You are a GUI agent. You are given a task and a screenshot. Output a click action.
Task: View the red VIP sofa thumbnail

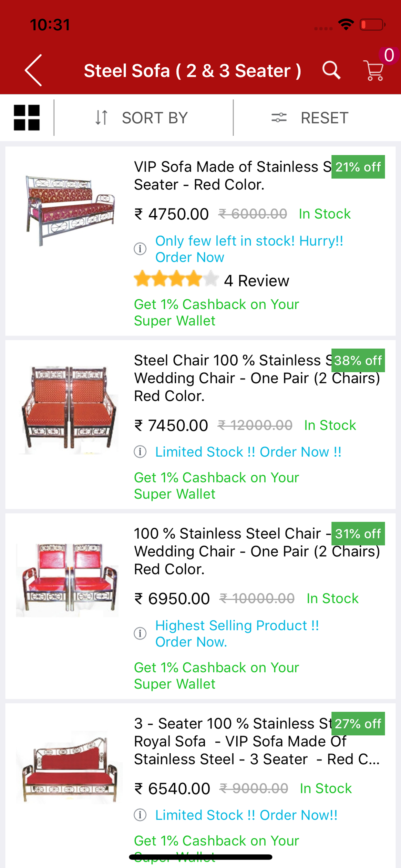pyautogui.click(x=70, y=211)
